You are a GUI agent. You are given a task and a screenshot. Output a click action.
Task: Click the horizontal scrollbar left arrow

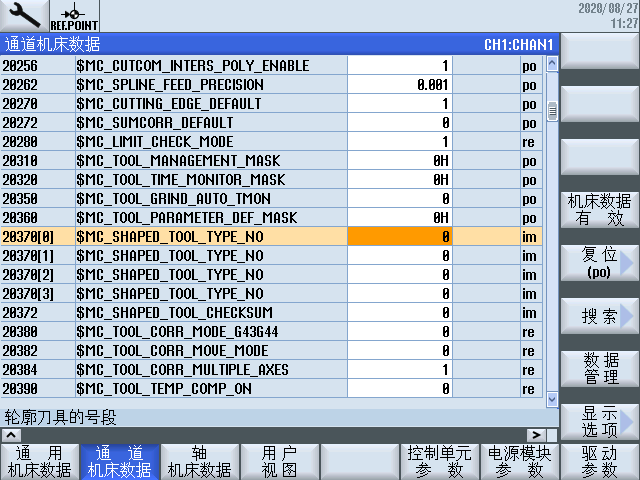tap(9, 435)
